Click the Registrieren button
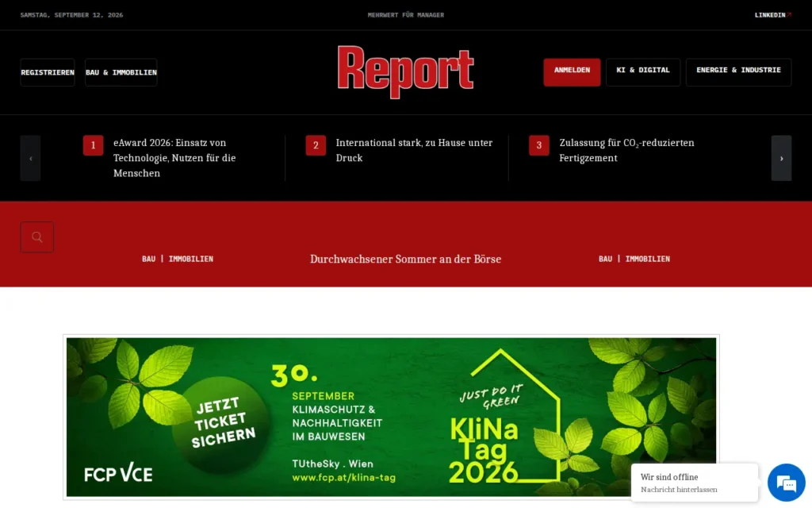This screenshot has height=508, width=812. click(48, 72)
